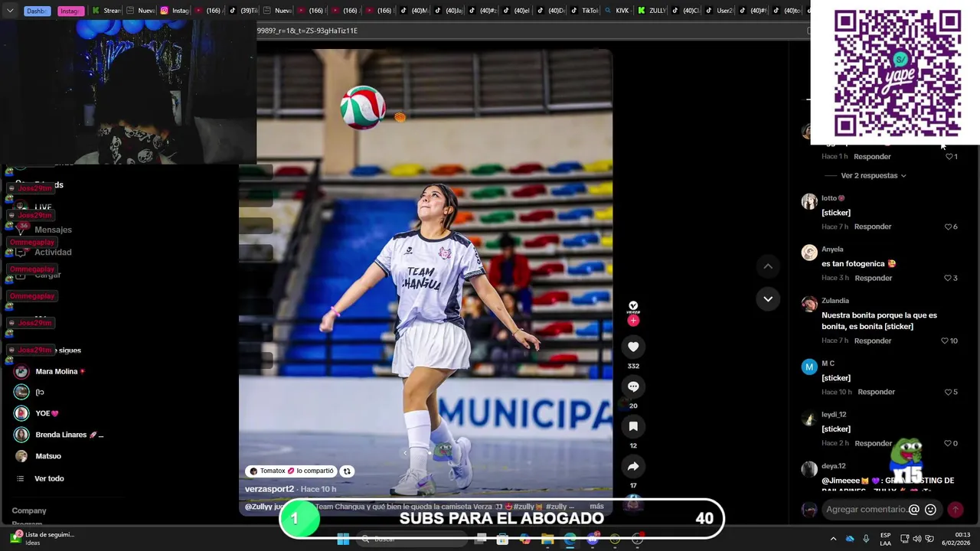Click the microphone icon in system tray
Image resolution: width=980 pixels, height=551 pixels.
pyautogui.click(x=866, y=539)
